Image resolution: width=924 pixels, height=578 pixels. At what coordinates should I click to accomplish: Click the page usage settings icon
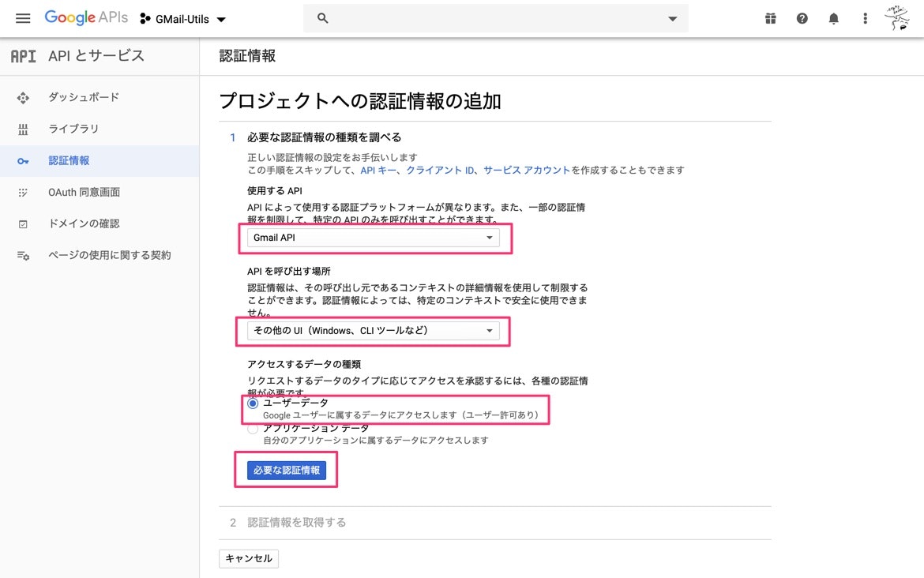coord(23,256)
